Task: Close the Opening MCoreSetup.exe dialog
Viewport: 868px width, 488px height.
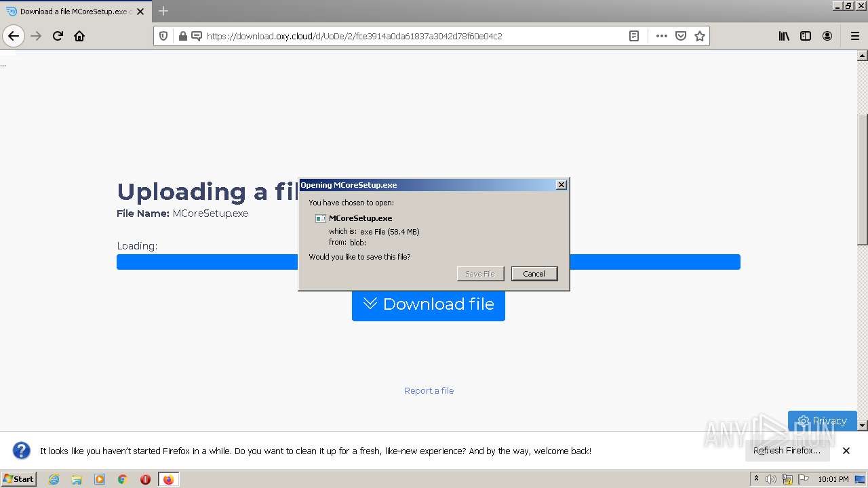Action: click(x=561, y=185)
